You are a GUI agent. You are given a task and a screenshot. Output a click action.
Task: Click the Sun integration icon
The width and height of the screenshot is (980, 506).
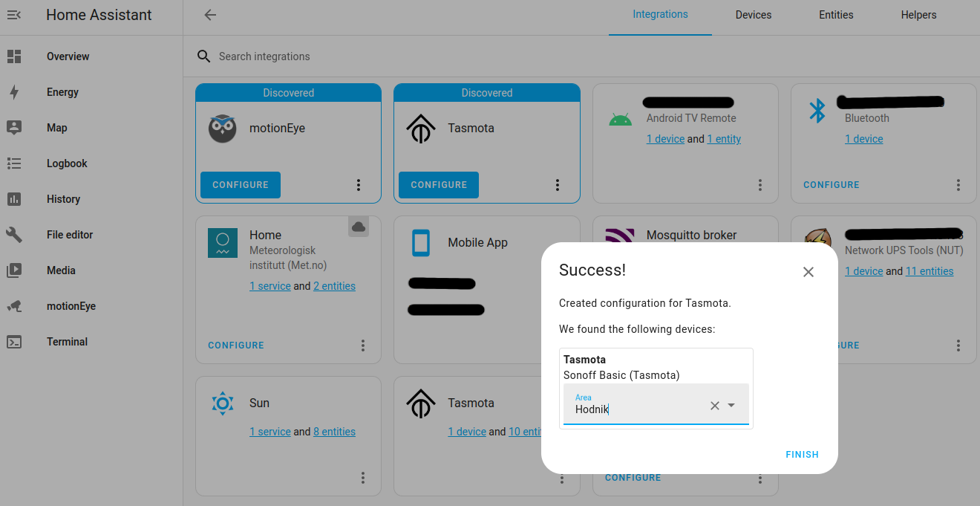pyautogui.click(x=223, y=403)
